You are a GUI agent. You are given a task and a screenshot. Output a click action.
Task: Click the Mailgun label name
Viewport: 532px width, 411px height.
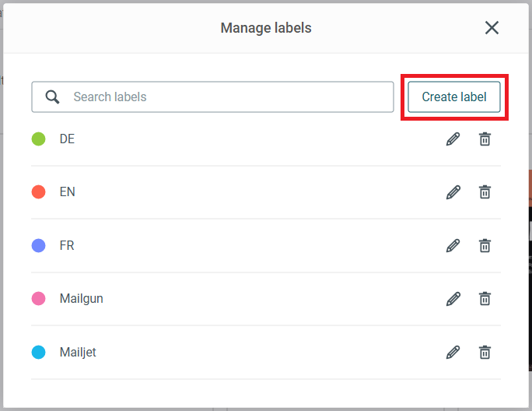pyautogui.click(x=82, y=299)
